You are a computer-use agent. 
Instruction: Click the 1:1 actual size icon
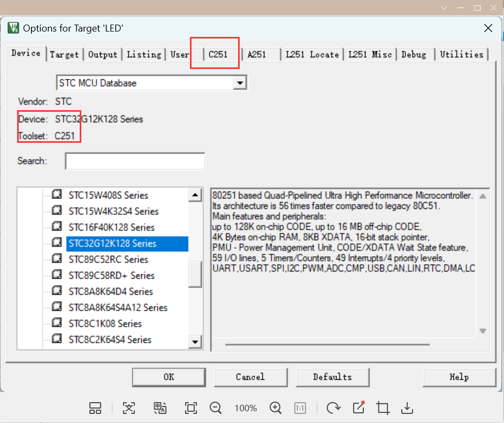[300, 408]
